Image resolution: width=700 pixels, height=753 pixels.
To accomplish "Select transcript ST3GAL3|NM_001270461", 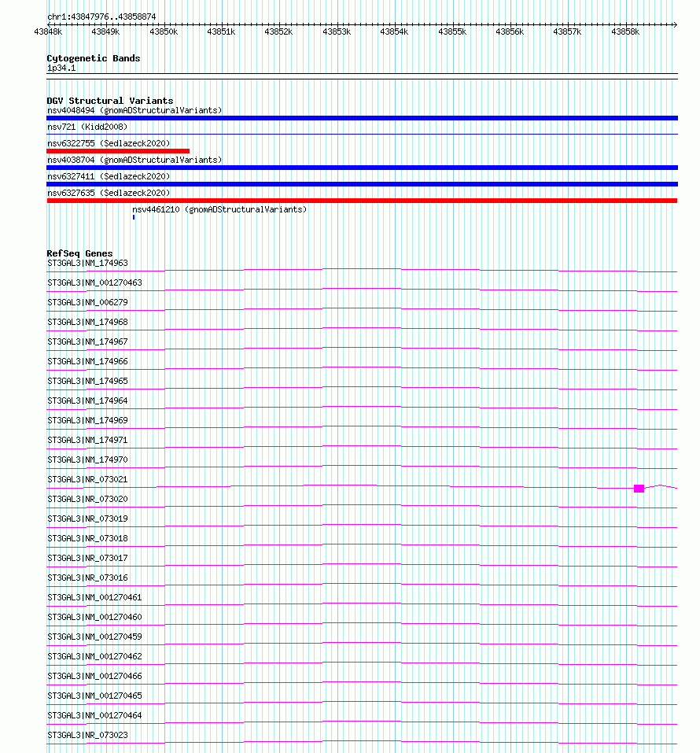I will pos(94,598).
